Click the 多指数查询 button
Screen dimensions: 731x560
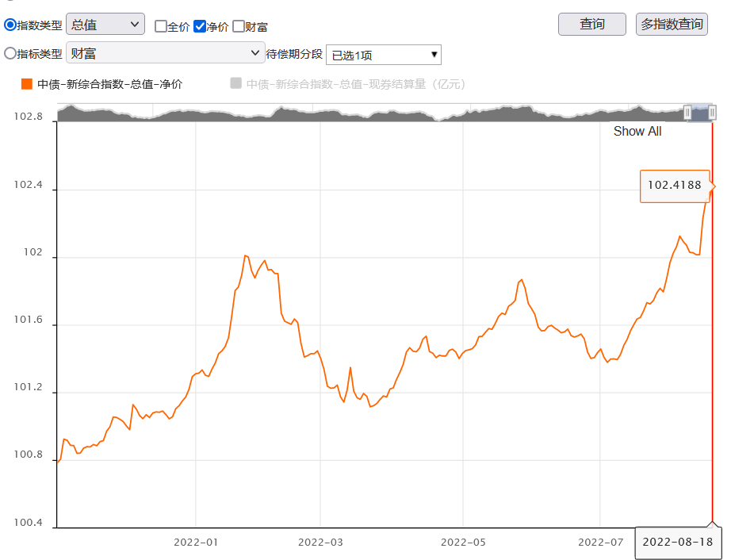[672, 25]
